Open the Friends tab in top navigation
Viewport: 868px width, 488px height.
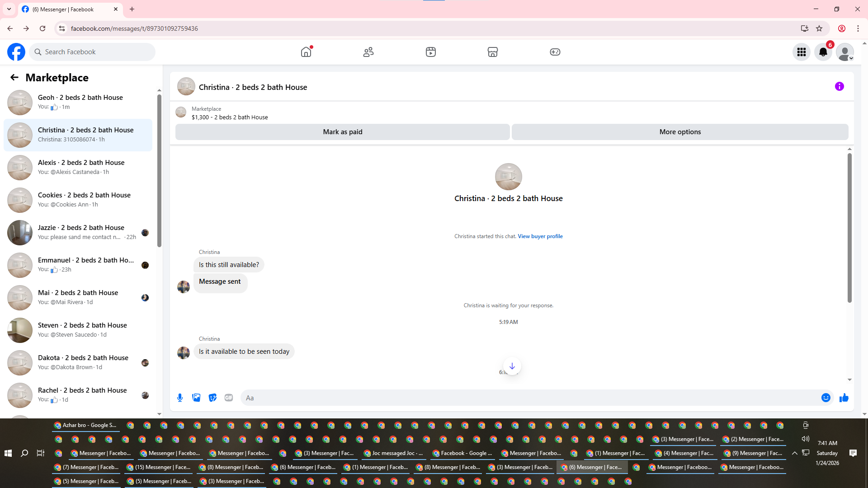pyautogui.click(x=368, y=52)
